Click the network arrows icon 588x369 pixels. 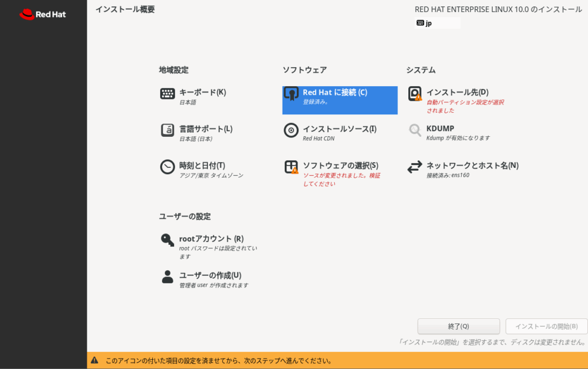coord(415,167)
